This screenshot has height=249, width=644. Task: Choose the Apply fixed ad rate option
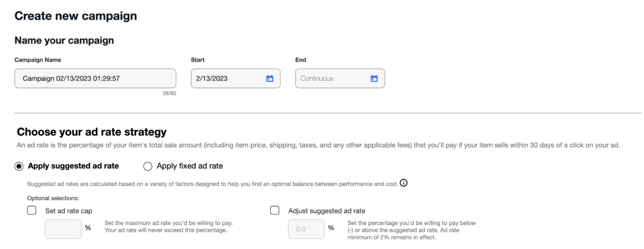click(x=147, y=165)
